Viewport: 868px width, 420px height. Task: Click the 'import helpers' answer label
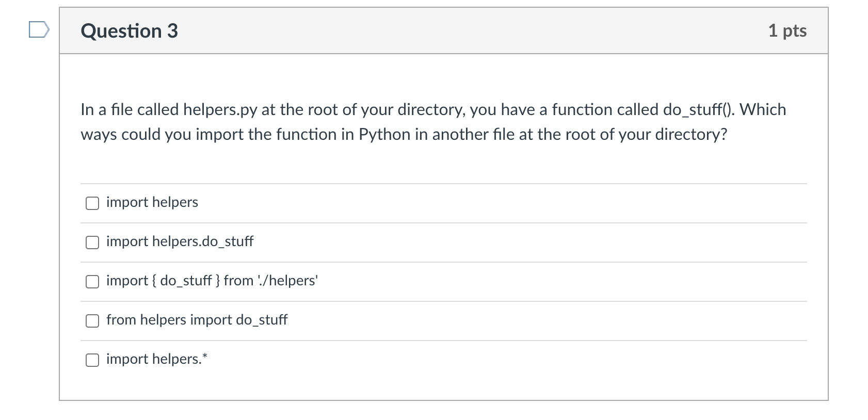click(x=152, y=202)
